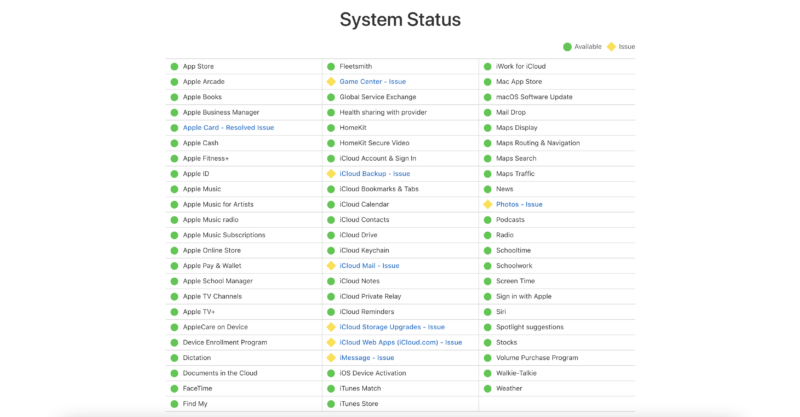Click the System Status heading
Viewport: 800px width, 417px height.
click(x=400, y=20)
